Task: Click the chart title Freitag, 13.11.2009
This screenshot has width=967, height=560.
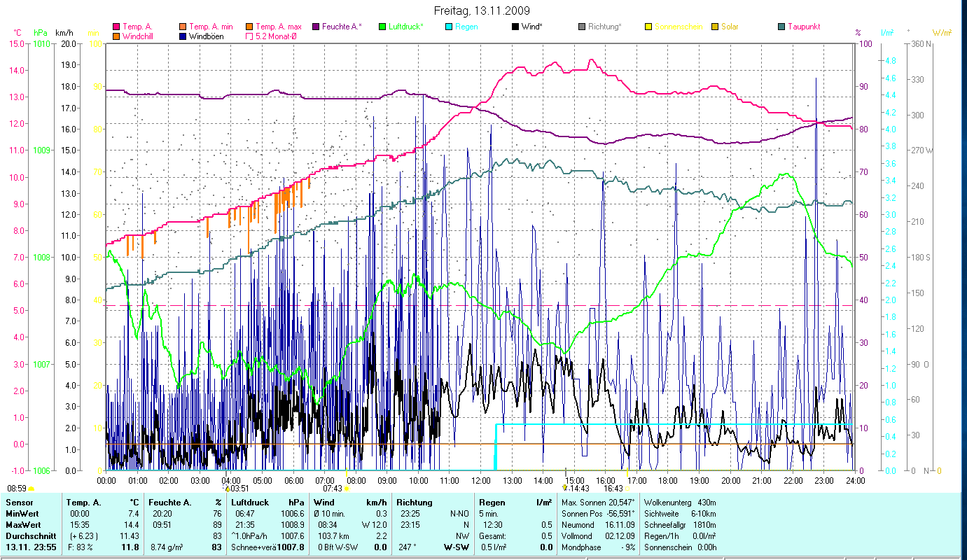Action: (482, 10)
